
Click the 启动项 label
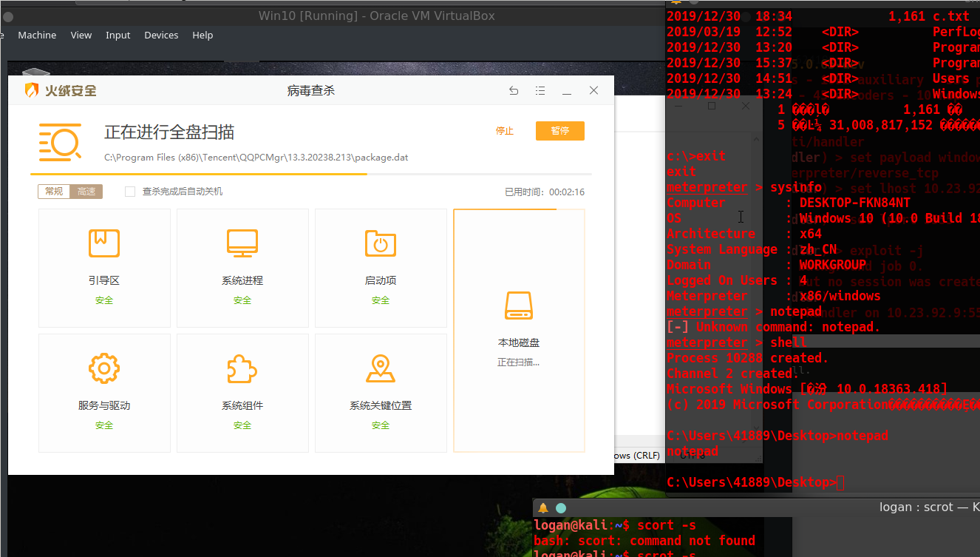click(x=381, y=280)
